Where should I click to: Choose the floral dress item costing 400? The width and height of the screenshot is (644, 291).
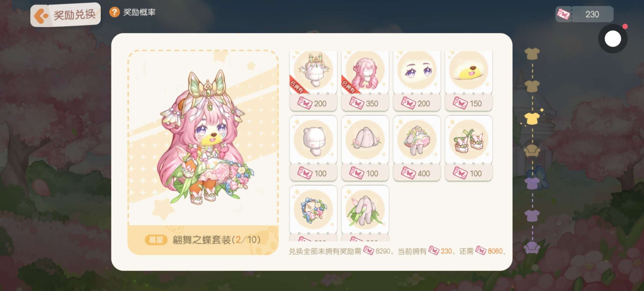(x=417, y=148)
